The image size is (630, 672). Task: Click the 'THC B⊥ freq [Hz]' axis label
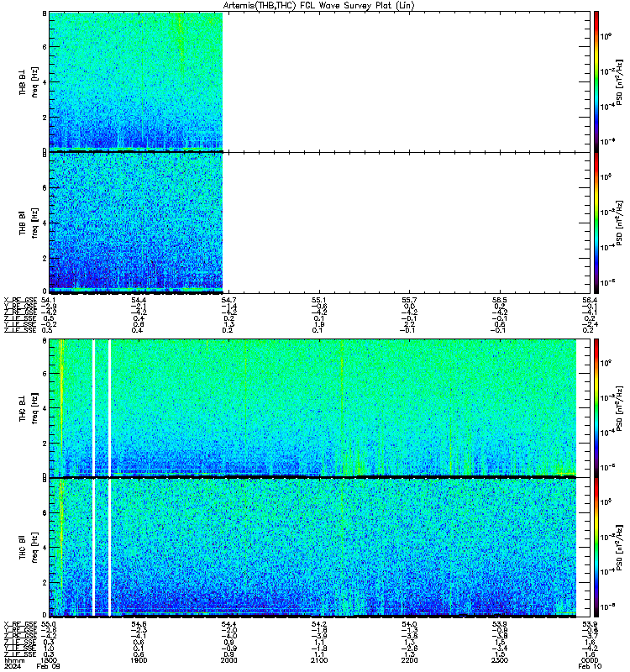point(29,408)
